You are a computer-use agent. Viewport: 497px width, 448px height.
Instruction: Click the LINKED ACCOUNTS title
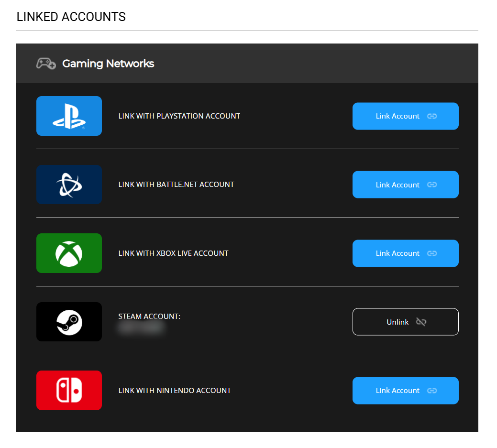coord(71,17)
